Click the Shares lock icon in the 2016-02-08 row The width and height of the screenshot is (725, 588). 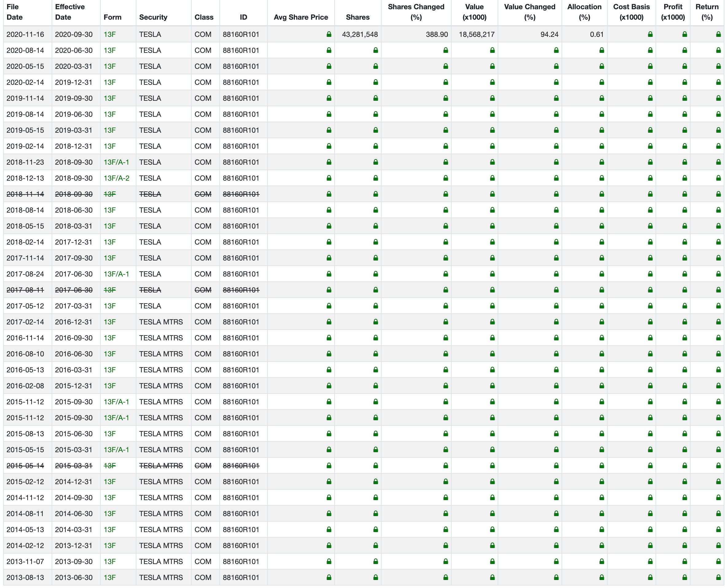[x=375, y=386]
